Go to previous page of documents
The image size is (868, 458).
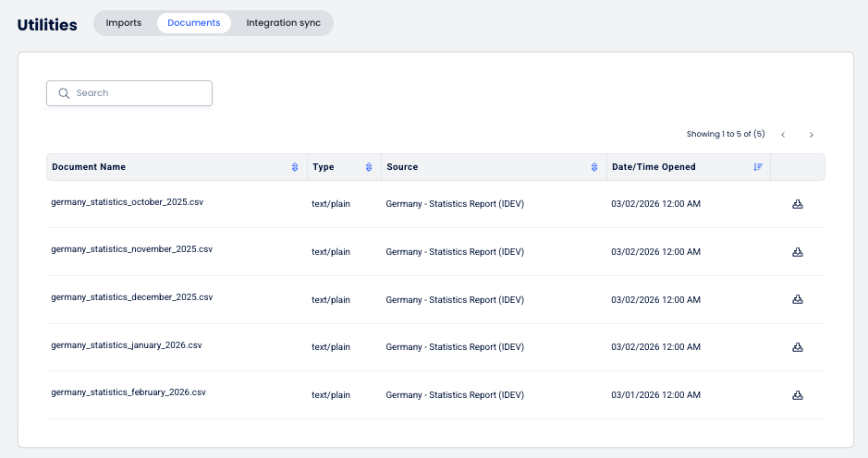click(783, 135)
